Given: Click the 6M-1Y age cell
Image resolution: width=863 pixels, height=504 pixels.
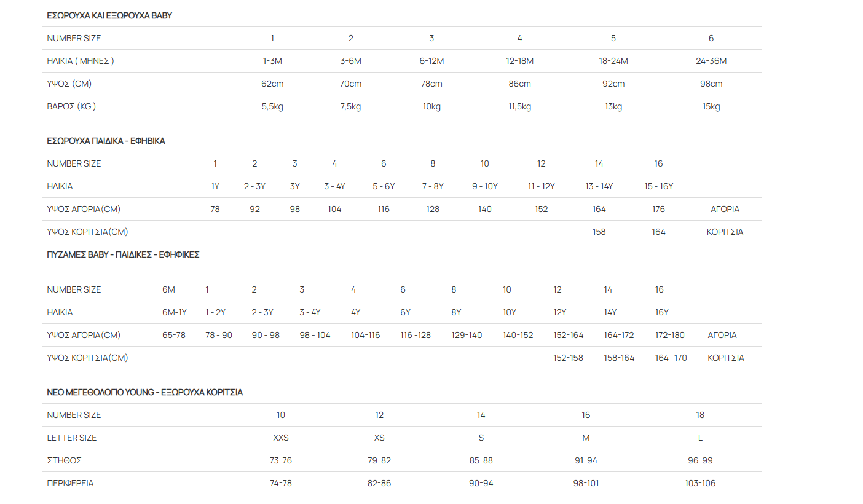Looking at the screenshot, I should 174,312.
